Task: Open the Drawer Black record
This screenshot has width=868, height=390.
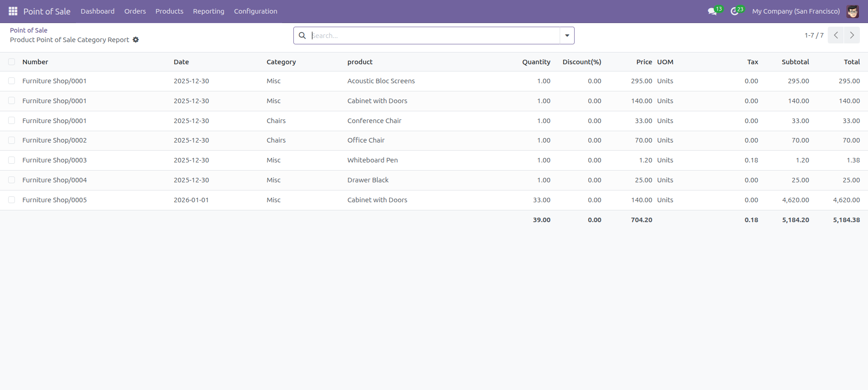Action: 368,180
